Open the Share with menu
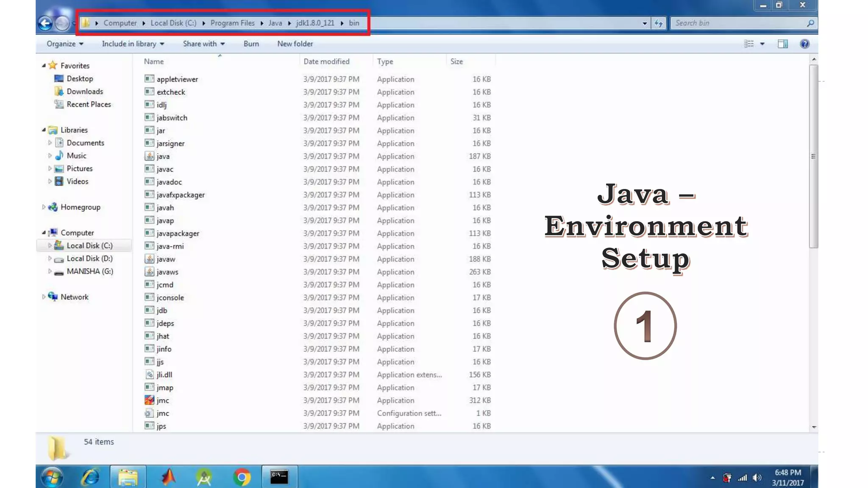This screenshot has height=488, width=868. (203, 44)
